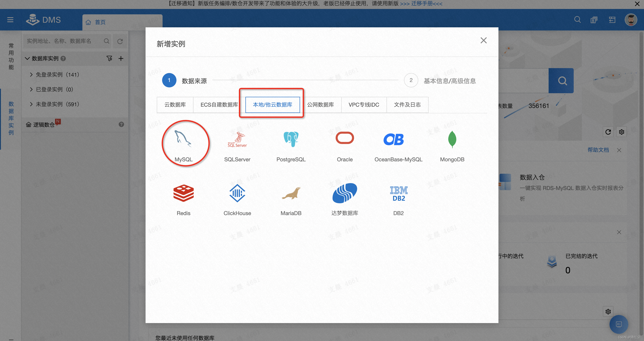Viewport: 644px width, 341px height.
Task: Pick the Redis database icon
Action: [183, 193]
